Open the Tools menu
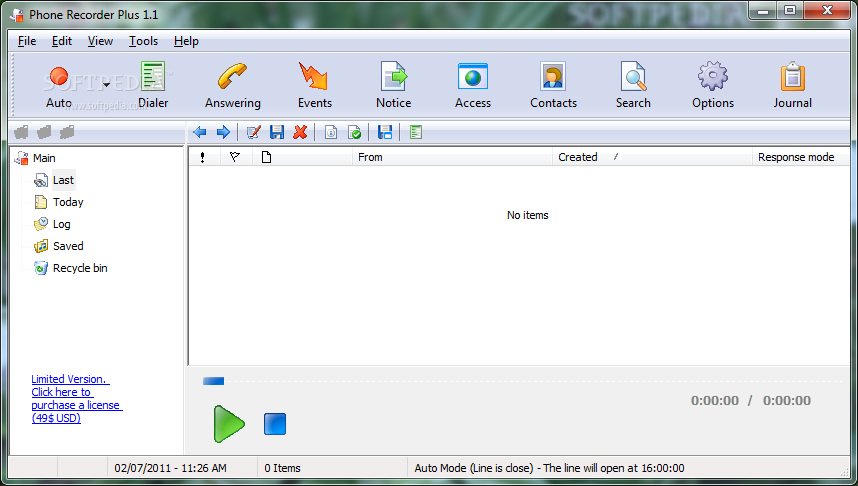Viewport: 858px width, 486px height. pyautogui.click(x=143, y=41)
